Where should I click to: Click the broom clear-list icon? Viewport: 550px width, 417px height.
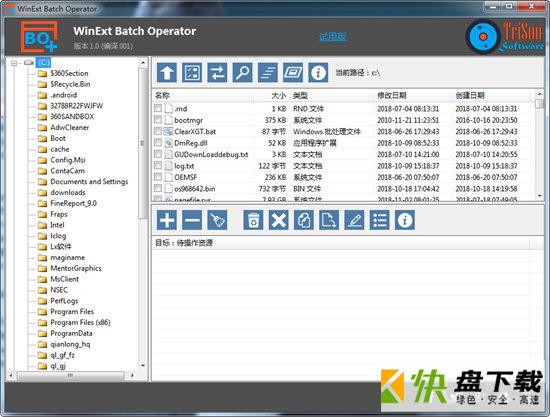point(217,220)
